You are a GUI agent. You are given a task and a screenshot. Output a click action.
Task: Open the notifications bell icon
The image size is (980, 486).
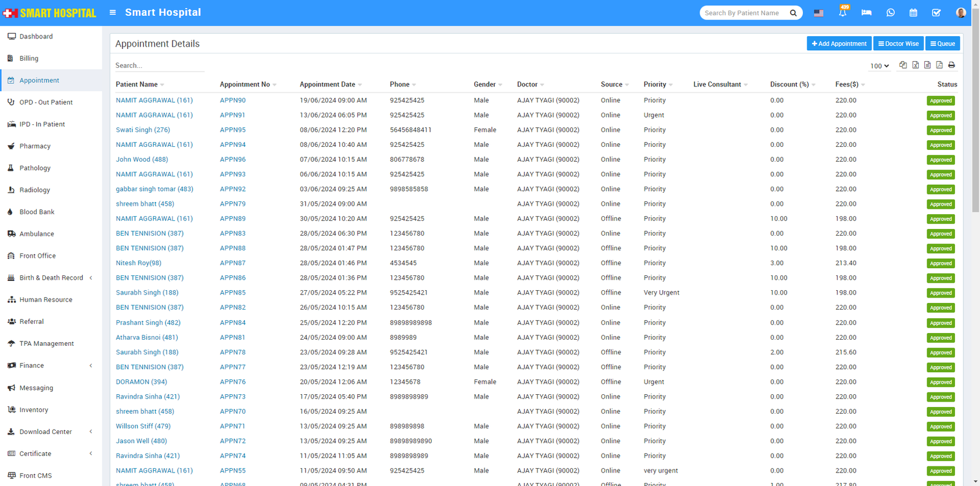pos(842,13)
